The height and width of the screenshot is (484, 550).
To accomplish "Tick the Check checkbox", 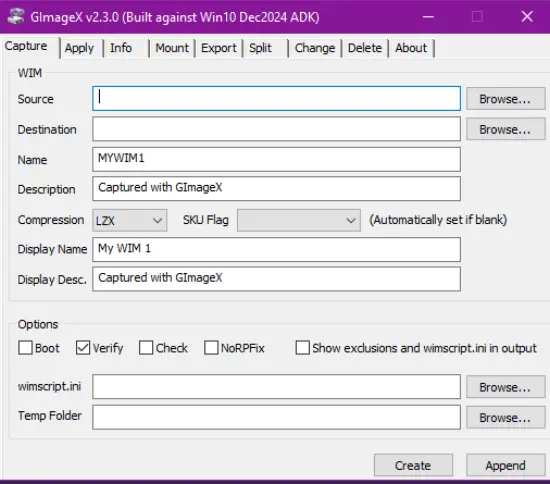I will pyautogui.click(x=146, y=348).
